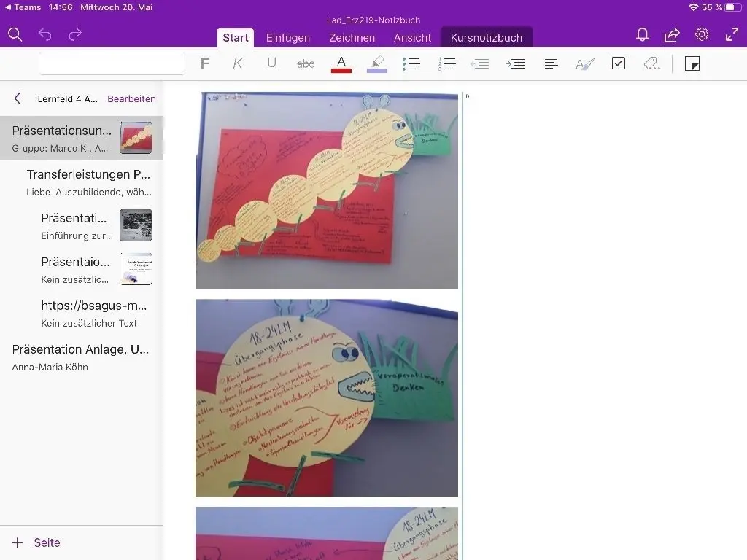Share the notebook page
The width and height of the screenshot is (747, 560).
[x=672, y=34]
